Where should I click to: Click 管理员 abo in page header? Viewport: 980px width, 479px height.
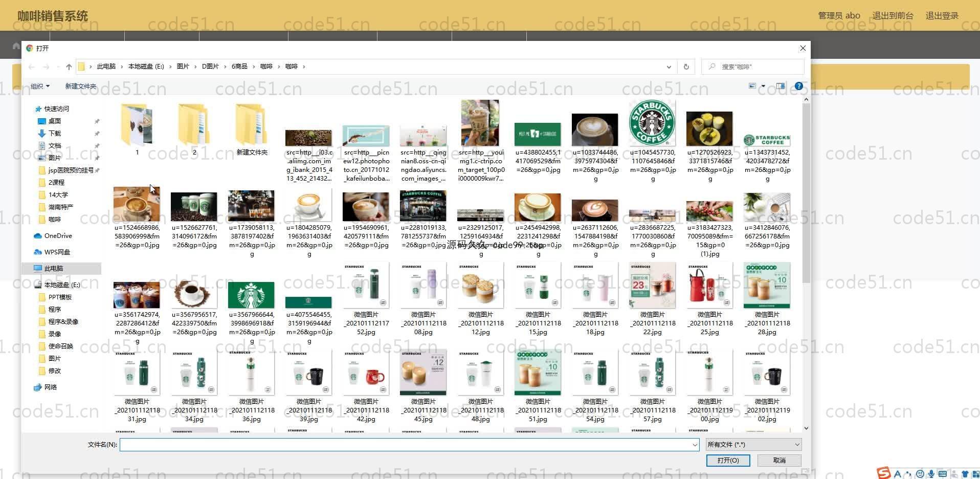(x=839, y=16)
